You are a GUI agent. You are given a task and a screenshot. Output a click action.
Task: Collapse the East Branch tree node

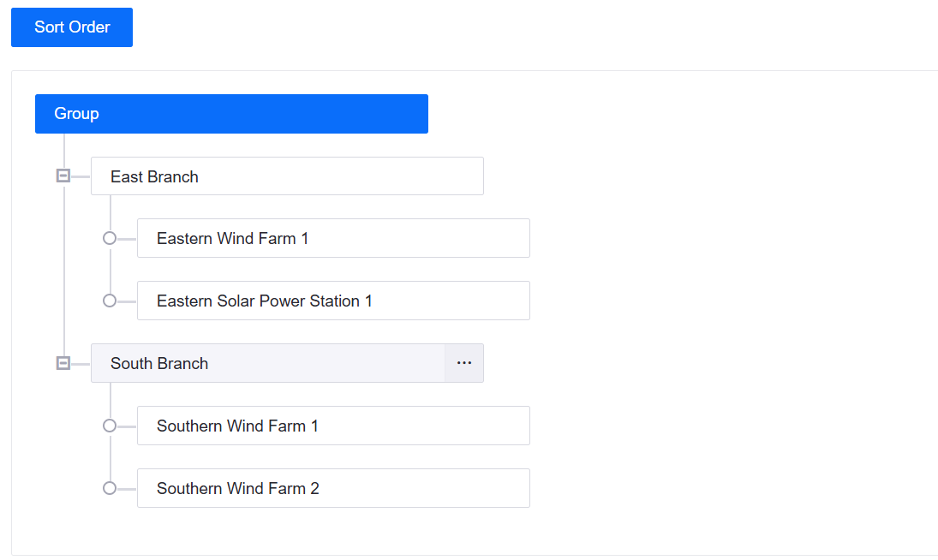tap(63, 176)
